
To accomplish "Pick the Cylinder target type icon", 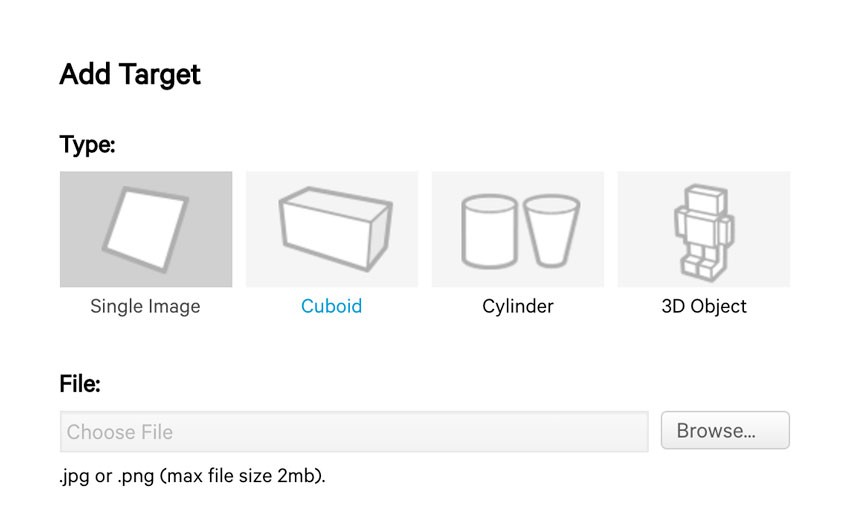I will click(x=518, y=229).
